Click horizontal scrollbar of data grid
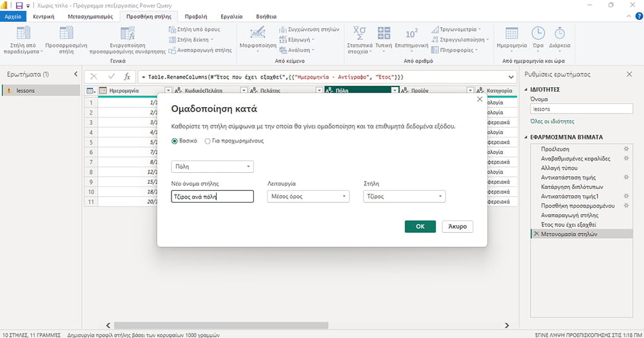The image size is (644, 338). [221, 325]
